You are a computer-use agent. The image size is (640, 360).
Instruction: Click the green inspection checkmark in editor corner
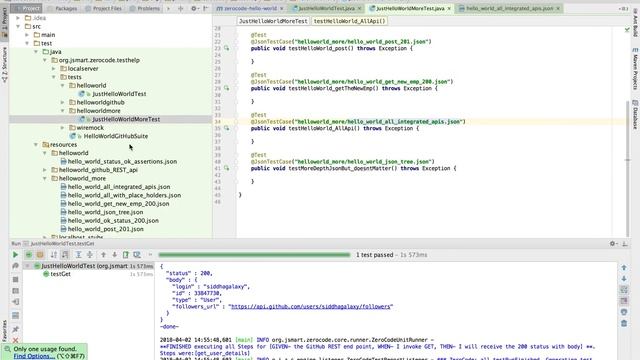(627, 30)
